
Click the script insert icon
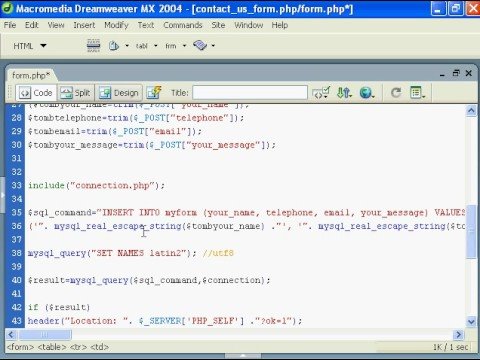click(x=200, y=45)
